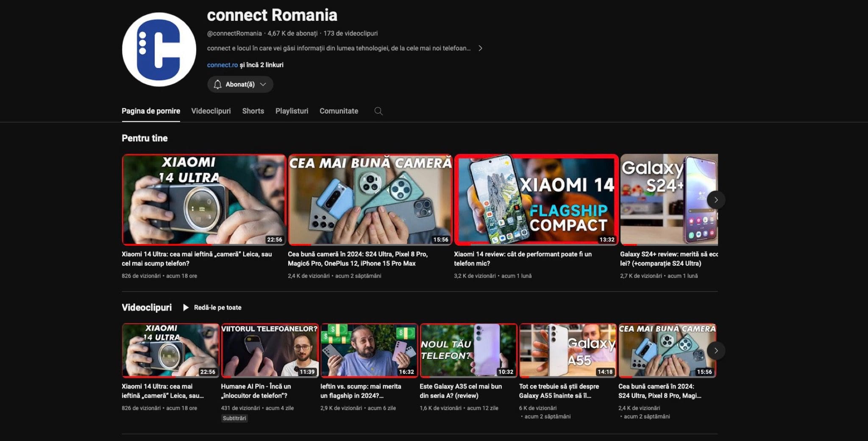Switch to the Playlisturi tab
The image size is (868, 441).
291,111
